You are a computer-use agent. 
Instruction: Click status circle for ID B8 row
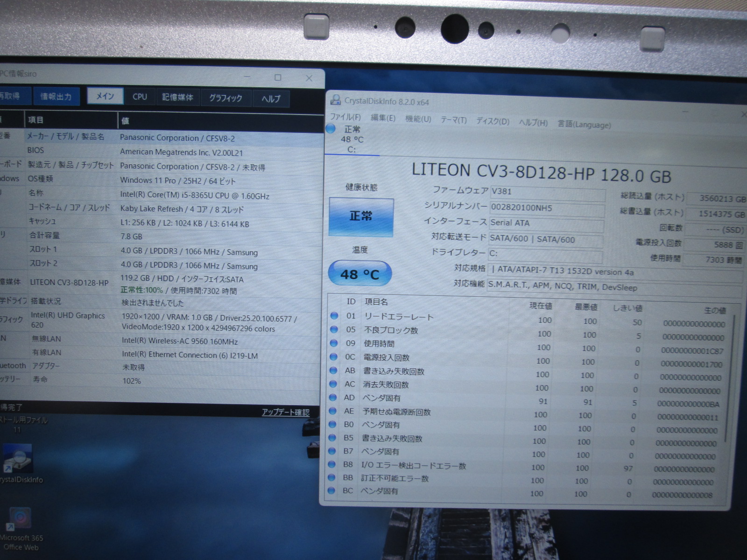pyautogui.click(x=332, y=464)
